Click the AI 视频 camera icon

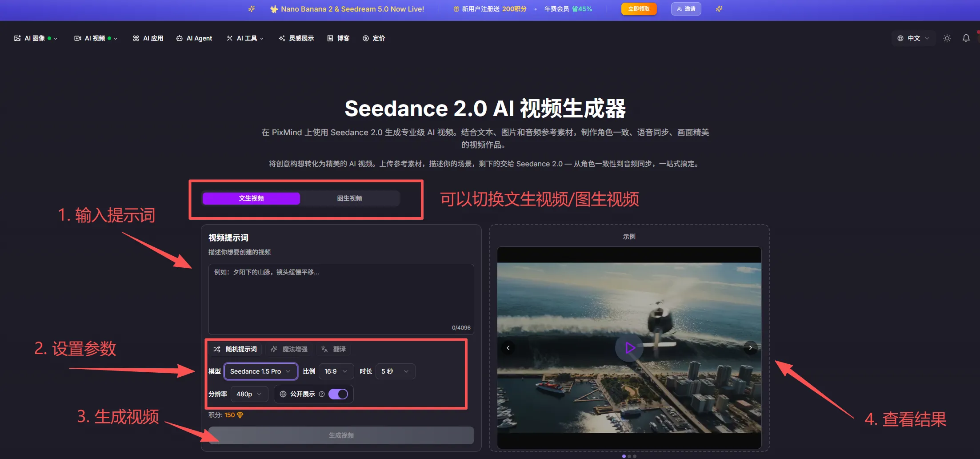click(77, 38)
